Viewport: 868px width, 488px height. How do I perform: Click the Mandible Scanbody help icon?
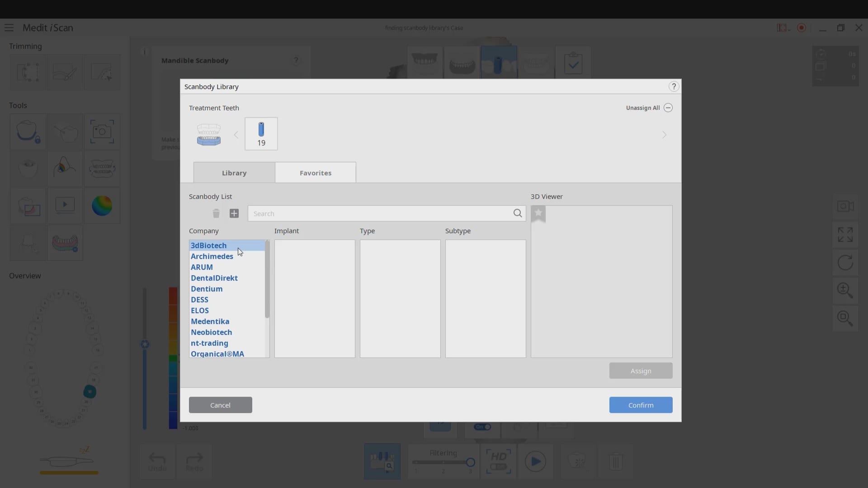coord(296,60)
